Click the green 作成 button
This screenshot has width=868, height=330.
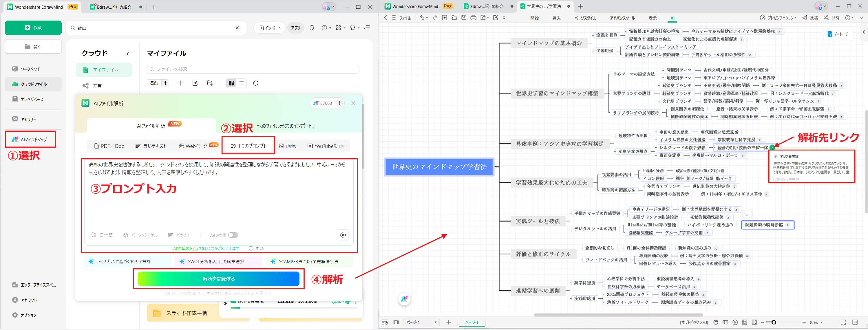[x=33, y=27]
